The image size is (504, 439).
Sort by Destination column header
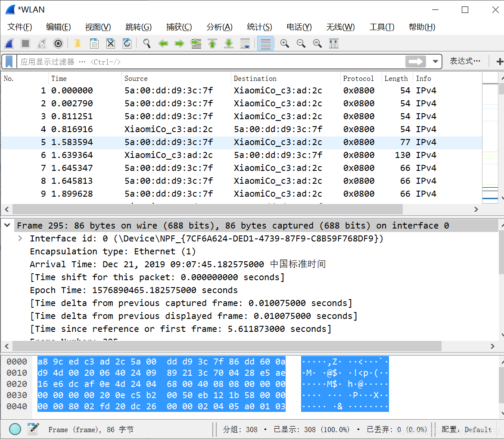point(286,79)
